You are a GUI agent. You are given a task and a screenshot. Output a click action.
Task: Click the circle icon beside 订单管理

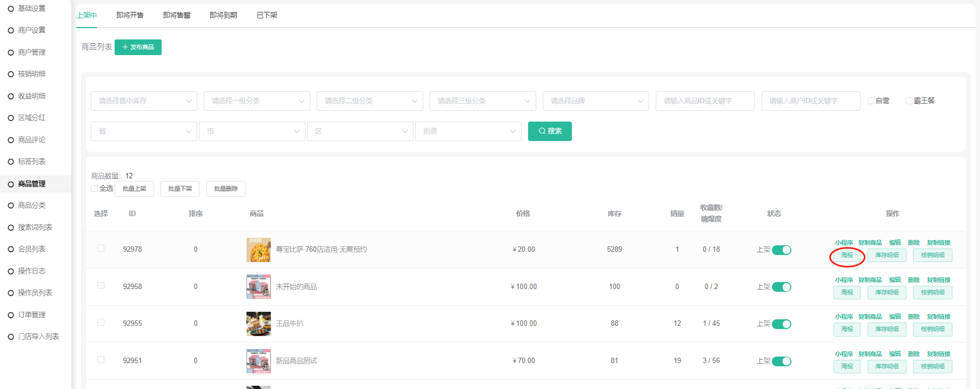click(11, 315)
